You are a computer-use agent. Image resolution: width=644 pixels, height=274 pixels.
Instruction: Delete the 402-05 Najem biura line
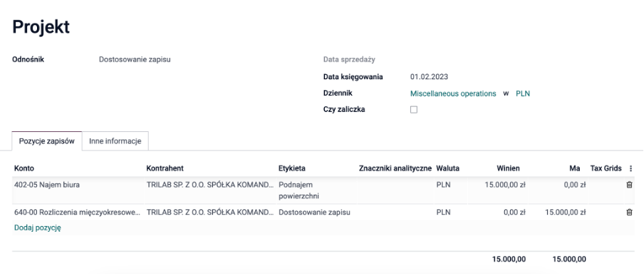pos(629,185)
